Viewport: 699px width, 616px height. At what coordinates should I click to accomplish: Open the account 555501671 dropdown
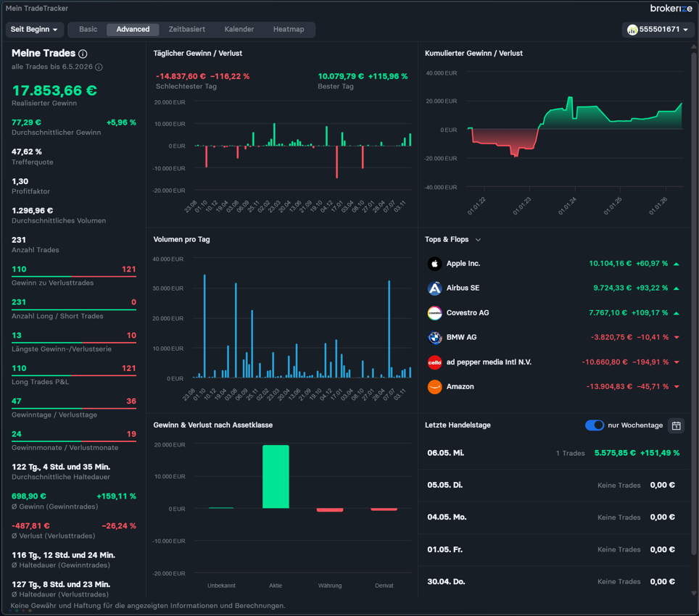point(658,30)
